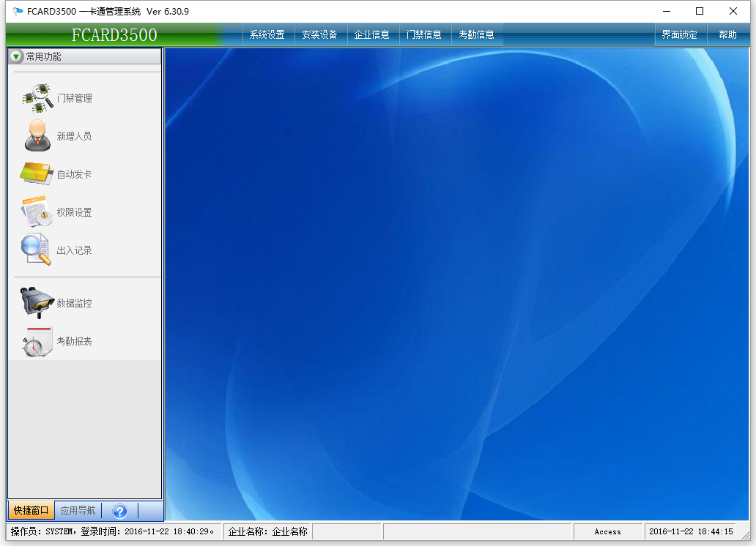Open the 考勤报表 attendance report icon
The image size is (756, 546).
click(37, 341)
